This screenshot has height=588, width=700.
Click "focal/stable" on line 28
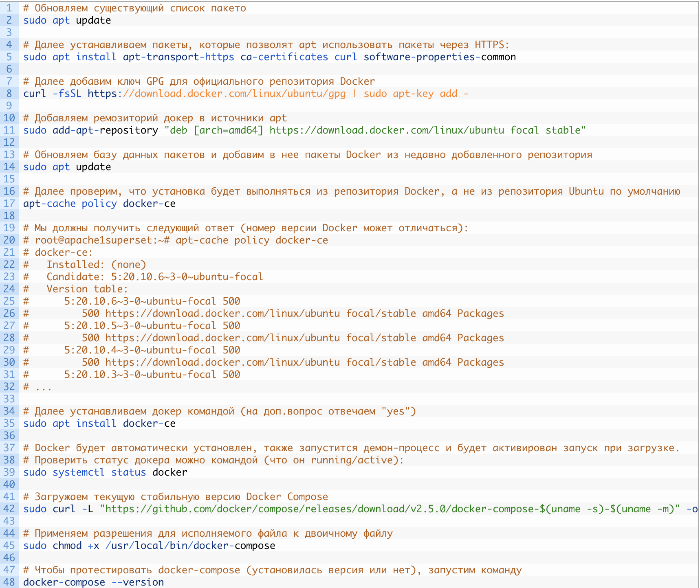pyautogui.click(x=381, y=338)
